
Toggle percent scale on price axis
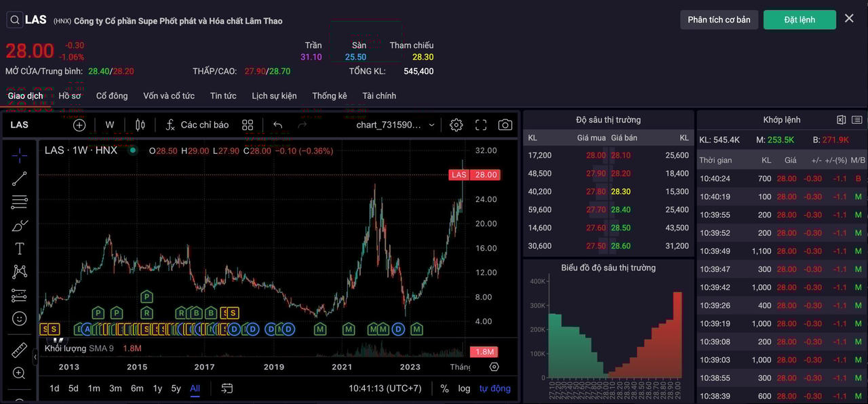pos(445,388)
